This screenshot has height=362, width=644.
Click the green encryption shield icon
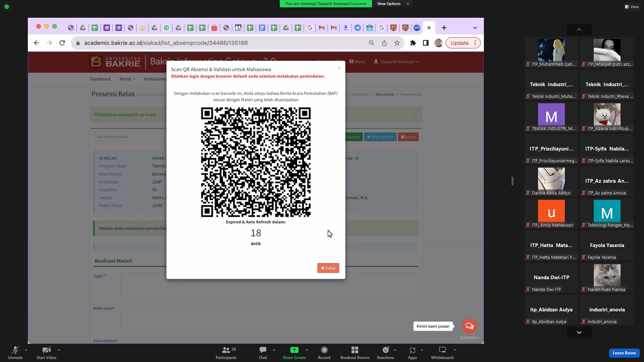7,7
